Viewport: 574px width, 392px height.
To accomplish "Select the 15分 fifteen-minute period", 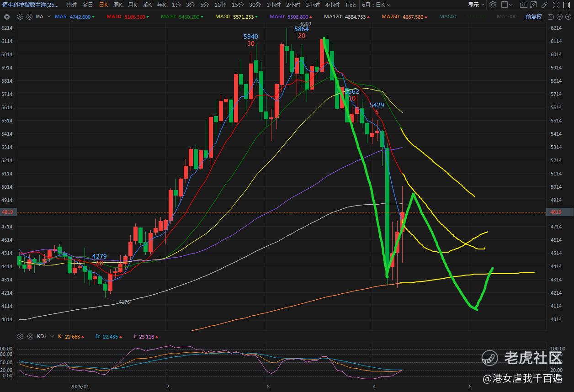I will point(238,5).
